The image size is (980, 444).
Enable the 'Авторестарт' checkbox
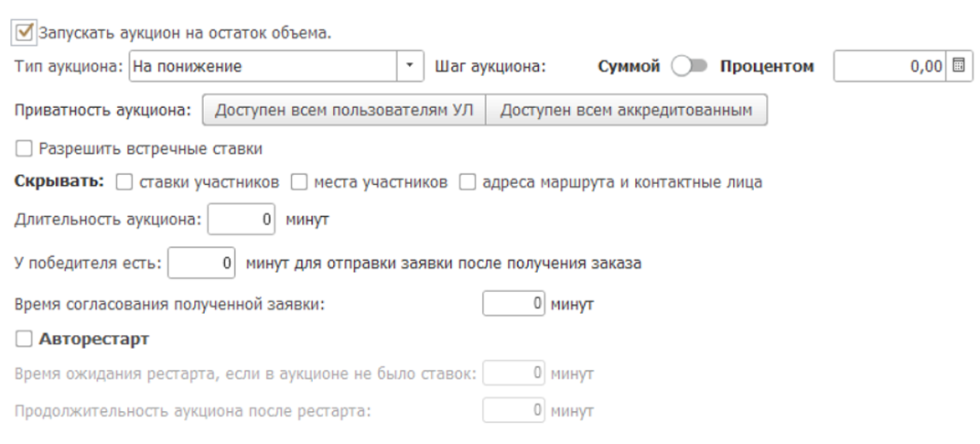coord(25,340)
